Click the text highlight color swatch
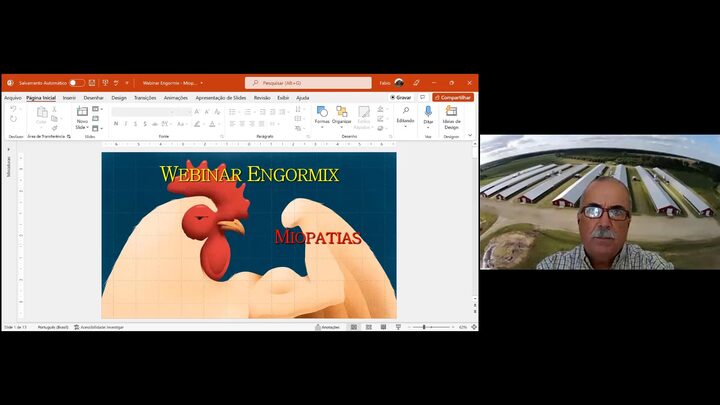Screen dimensions: 720x405 pos(197,124)
